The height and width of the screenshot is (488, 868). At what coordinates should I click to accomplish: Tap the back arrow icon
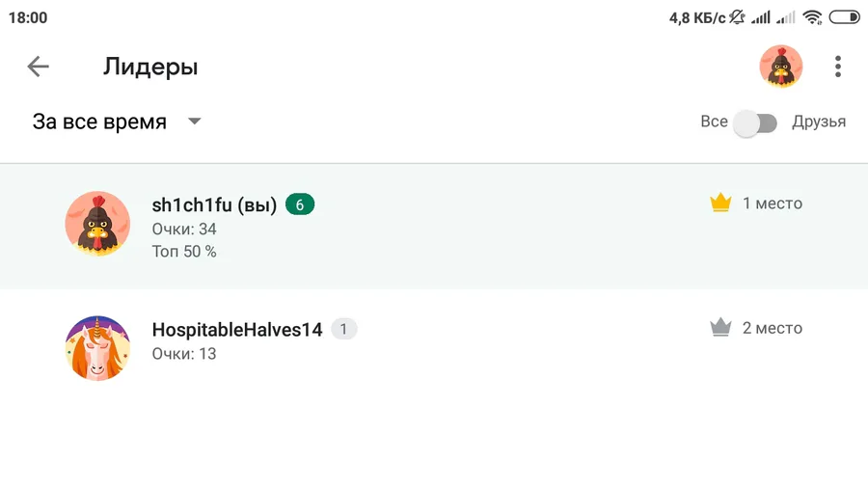pos(39,67)
